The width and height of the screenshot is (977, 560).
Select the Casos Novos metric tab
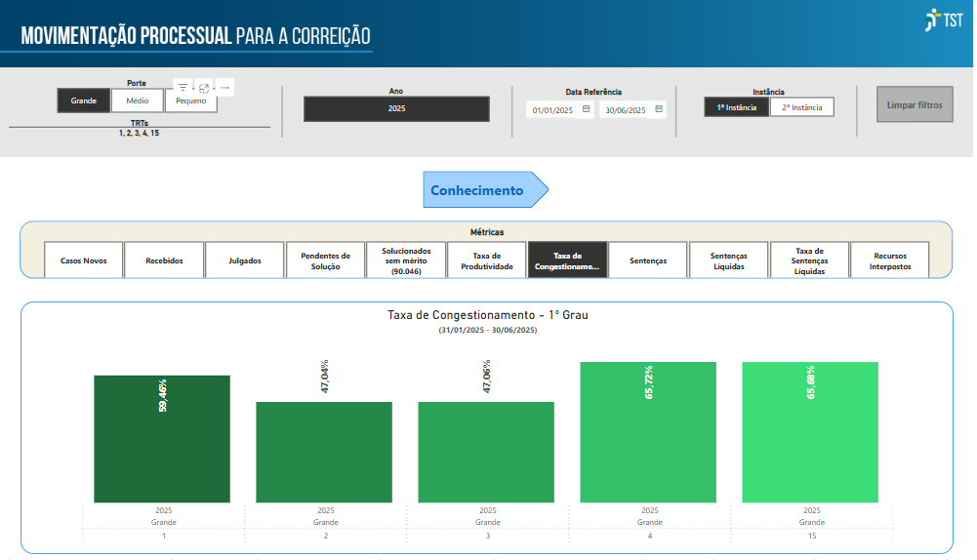(x=84, y=260)
